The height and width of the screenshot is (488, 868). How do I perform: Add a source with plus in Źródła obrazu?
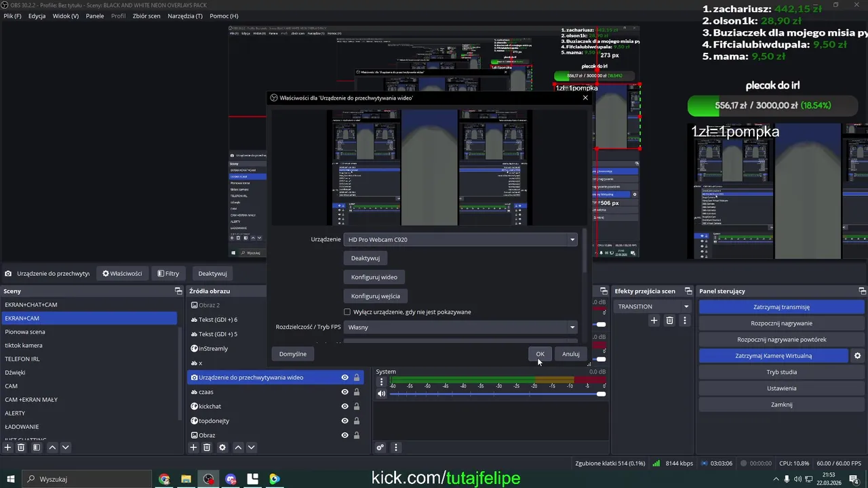click(193, 447)
